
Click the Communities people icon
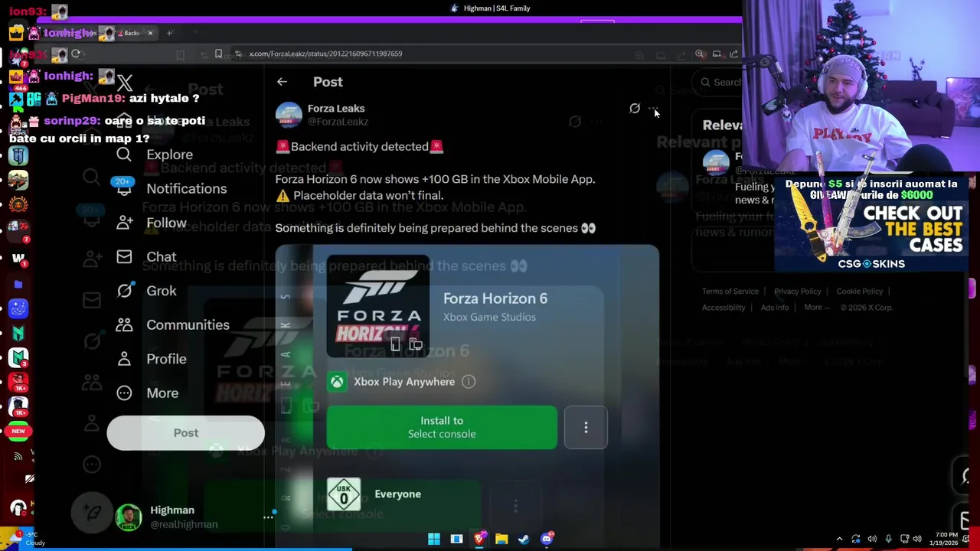coord(124,325)
